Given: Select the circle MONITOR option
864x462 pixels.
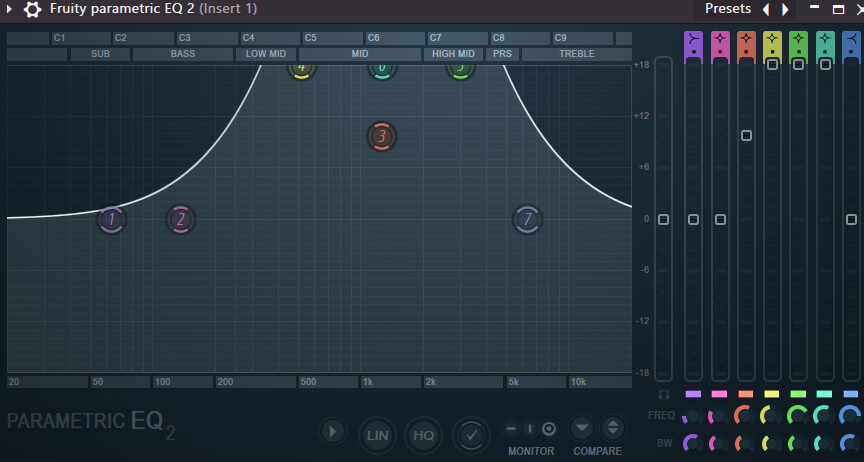Looking at the screenshot, I should click(x=549, y=429).
